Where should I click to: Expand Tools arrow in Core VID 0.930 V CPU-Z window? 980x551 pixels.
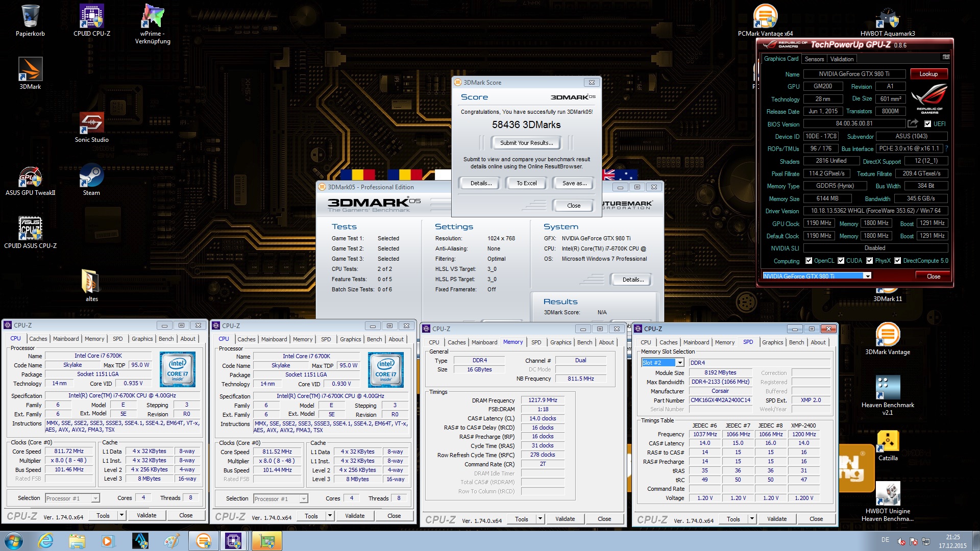click(330, 516)
